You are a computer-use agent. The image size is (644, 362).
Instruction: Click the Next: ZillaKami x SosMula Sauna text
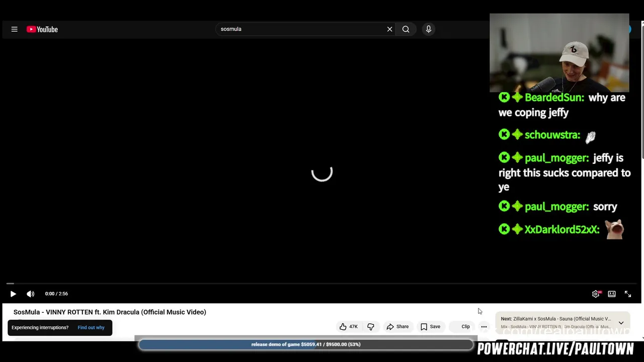point(556,319)
